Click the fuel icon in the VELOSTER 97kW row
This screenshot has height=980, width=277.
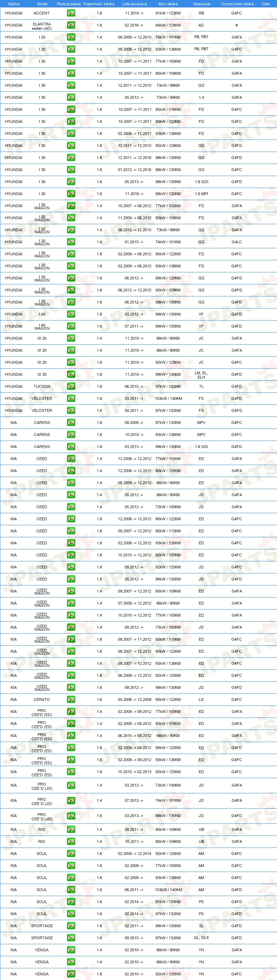pos(71,410)
